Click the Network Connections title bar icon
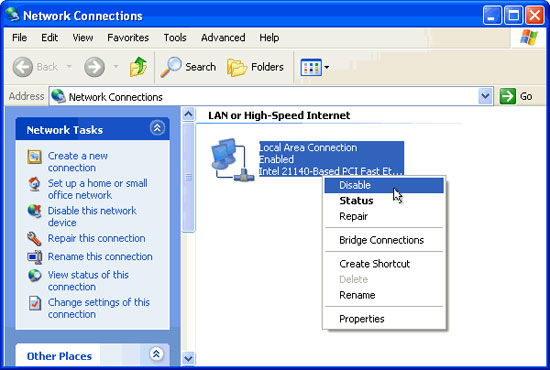 tap(13, 14)
